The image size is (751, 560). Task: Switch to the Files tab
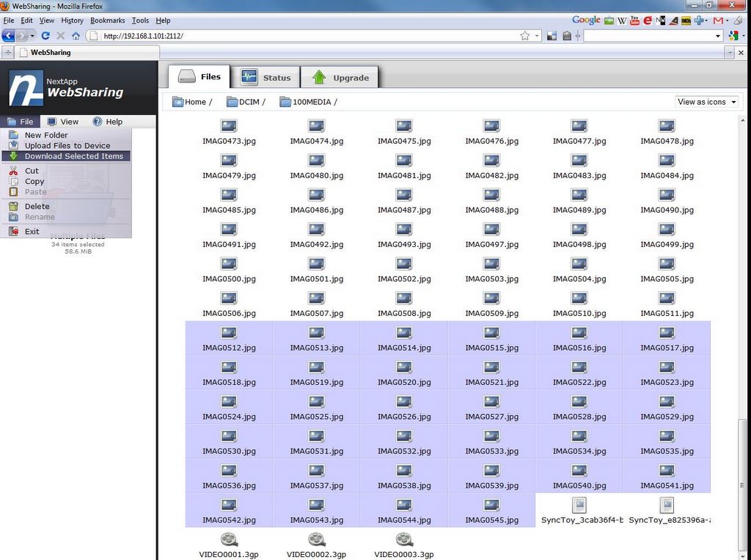(x=199, y=76)
